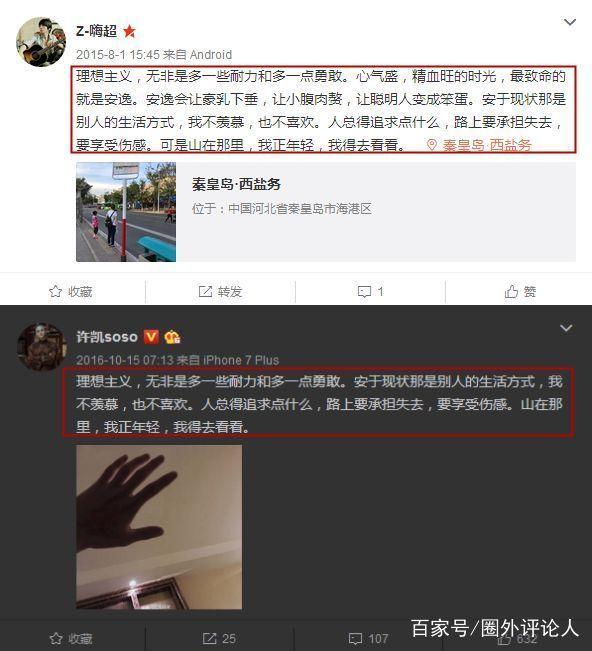This screenshot has height=651, width=592.
Task: Click the crown membership badge icon
Action: (172, 337)
